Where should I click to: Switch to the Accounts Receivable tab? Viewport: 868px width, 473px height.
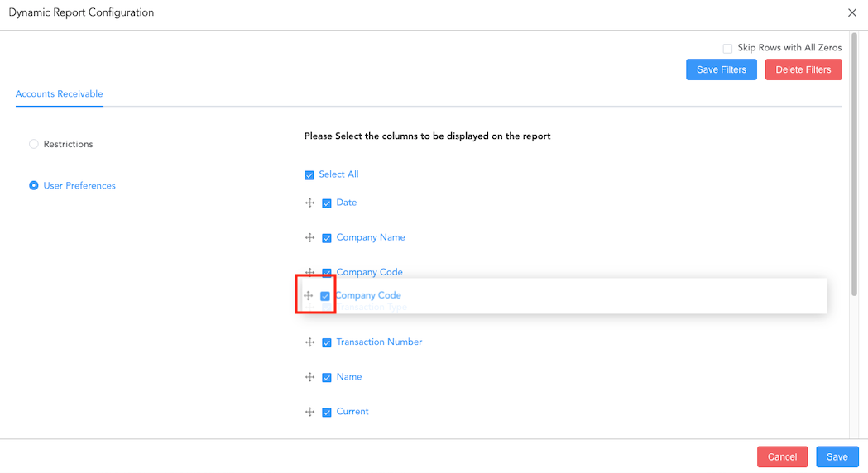point(60,94)
